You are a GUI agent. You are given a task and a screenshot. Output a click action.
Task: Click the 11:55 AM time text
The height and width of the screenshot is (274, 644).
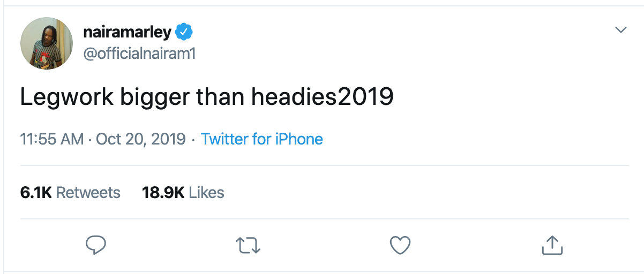[51, 140]
